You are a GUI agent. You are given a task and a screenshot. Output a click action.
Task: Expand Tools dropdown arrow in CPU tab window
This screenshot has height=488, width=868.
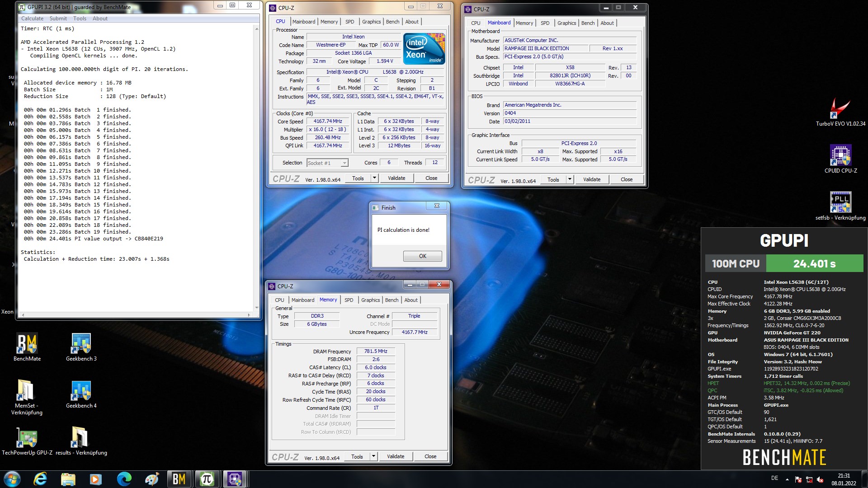pos(374,178)
